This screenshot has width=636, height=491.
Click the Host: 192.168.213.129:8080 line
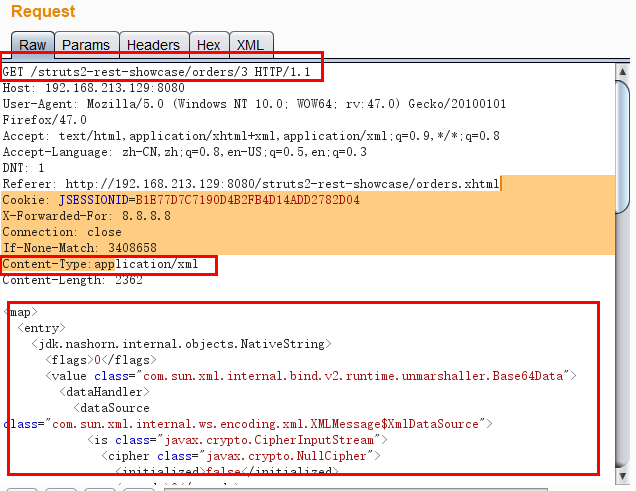coord(94,88)
